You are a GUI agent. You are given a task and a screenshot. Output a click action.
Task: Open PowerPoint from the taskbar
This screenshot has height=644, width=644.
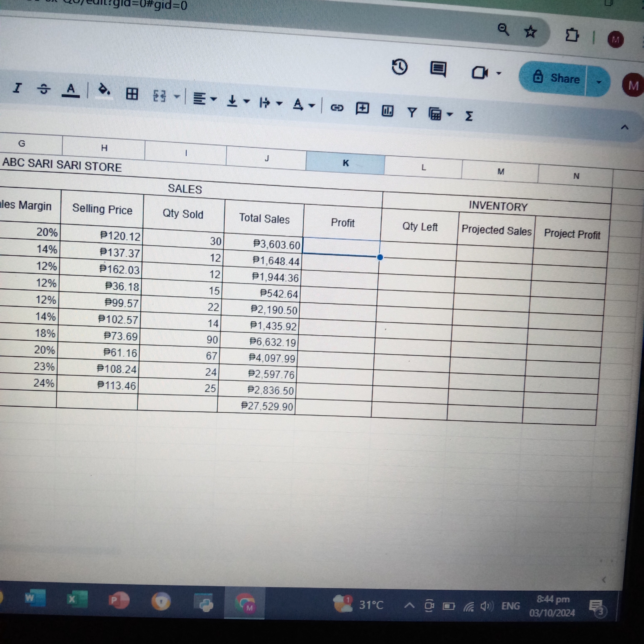pos(119,600)
